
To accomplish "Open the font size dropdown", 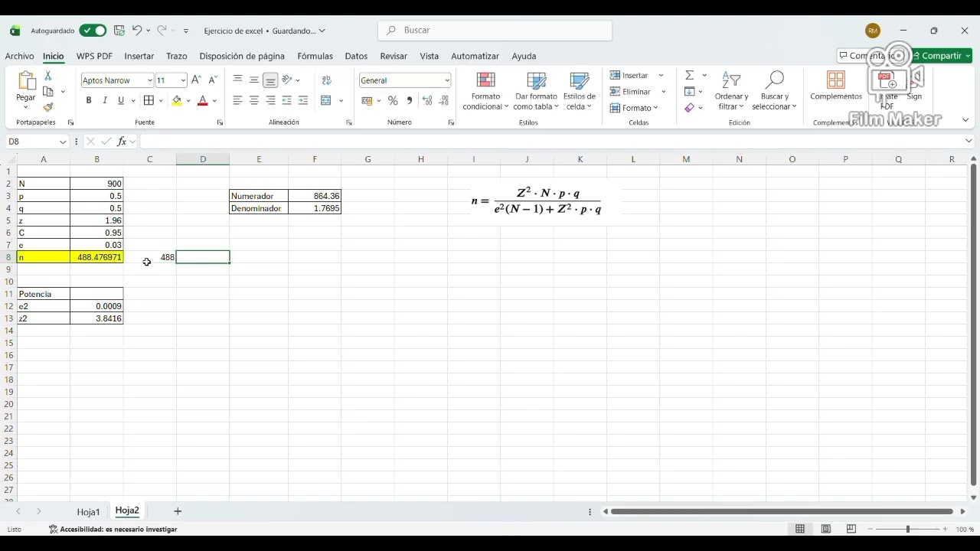I will (183, 80).
